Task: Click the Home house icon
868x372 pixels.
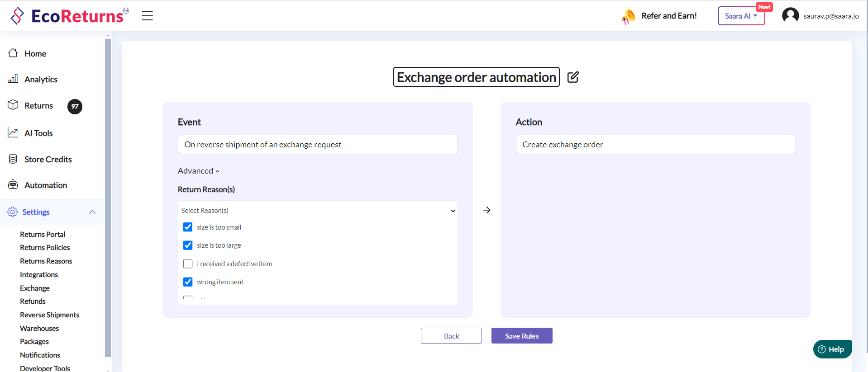Action: pyautogui.click(x=13, y=53)
